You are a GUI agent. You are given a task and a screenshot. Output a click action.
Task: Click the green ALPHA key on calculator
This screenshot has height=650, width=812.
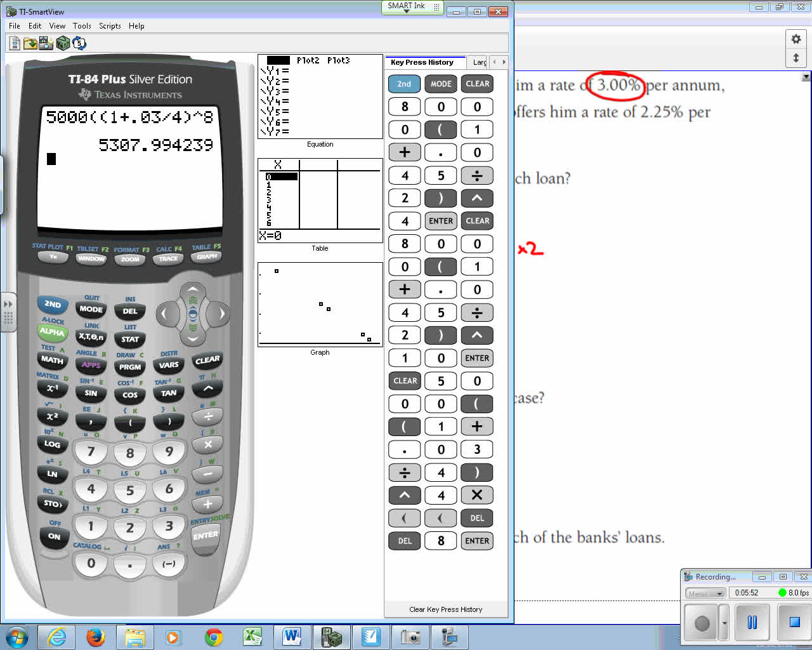pos(52,332)
